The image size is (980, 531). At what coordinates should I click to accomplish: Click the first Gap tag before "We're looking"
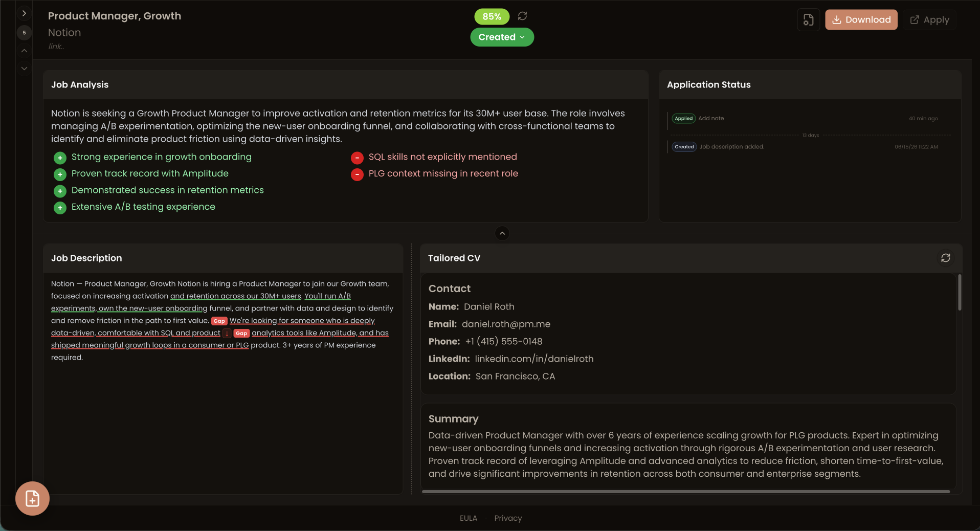[219, 321]
